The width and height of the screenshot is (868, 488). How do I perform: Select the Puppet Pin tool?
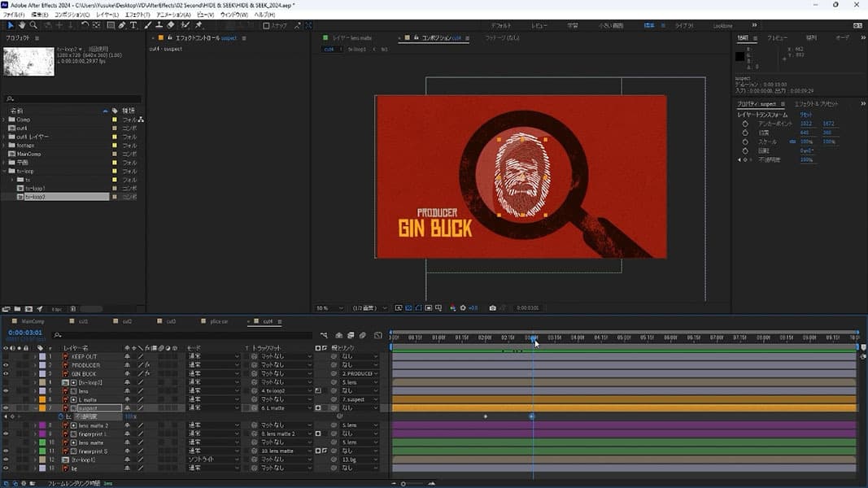(198, 25)
